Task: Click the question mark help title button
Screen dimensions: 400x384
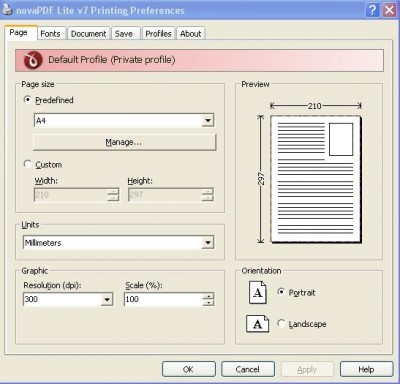Action: tap(372, 10)
